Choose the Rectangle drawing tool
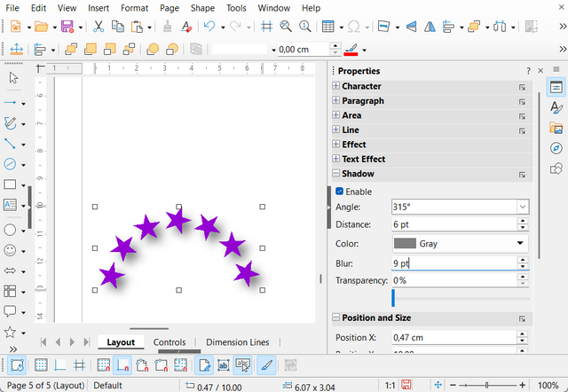Viewport: 568px width, 392px height. coord(12,184)
